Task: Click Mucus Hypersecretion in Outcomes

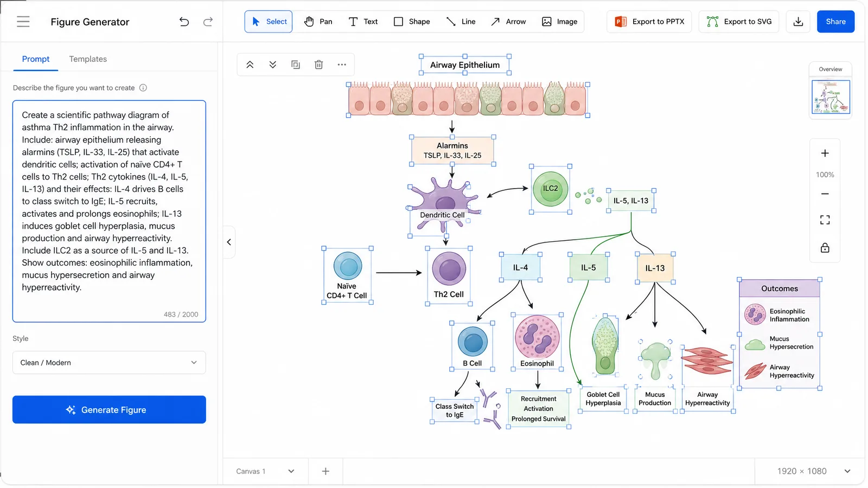Action: 780,343
